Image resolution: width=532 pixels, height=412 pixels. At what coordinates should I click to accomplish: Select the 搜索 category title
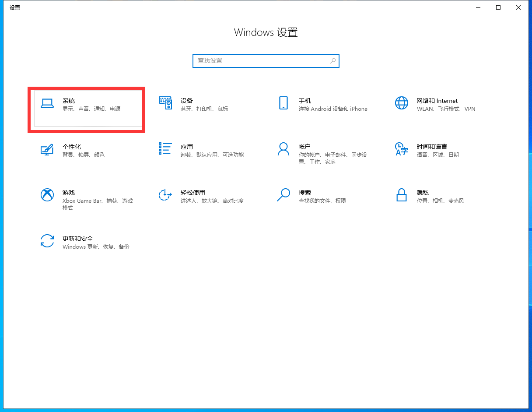pos(305,193)
